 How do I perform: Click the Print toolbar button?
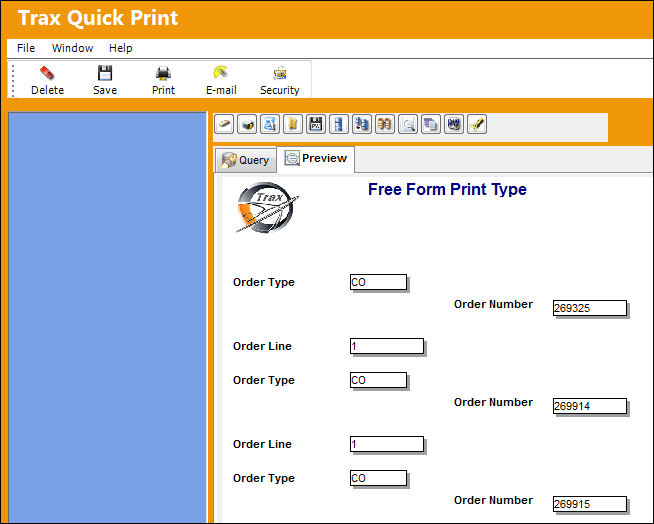[x=163, y=80]
